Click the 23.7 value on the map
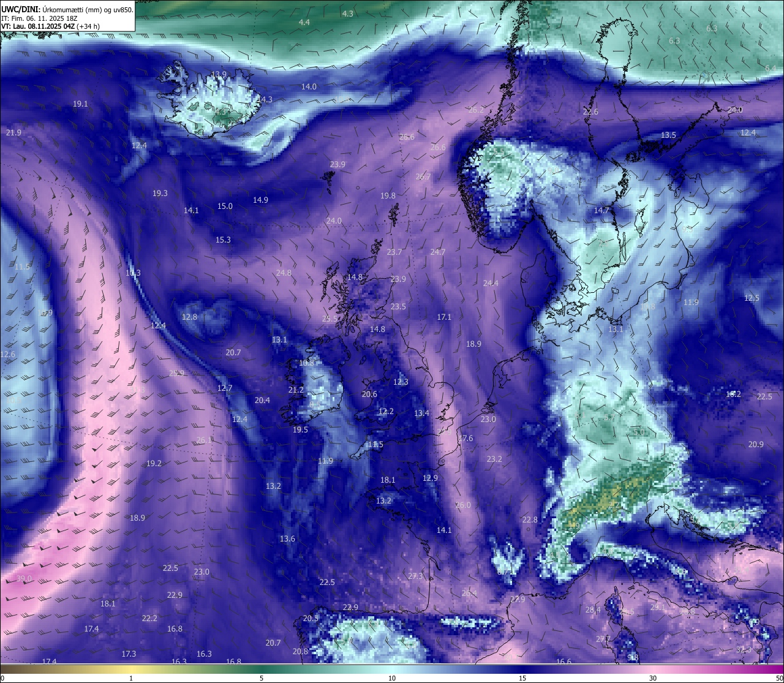784x683 pixels. [x=394, y=252]
